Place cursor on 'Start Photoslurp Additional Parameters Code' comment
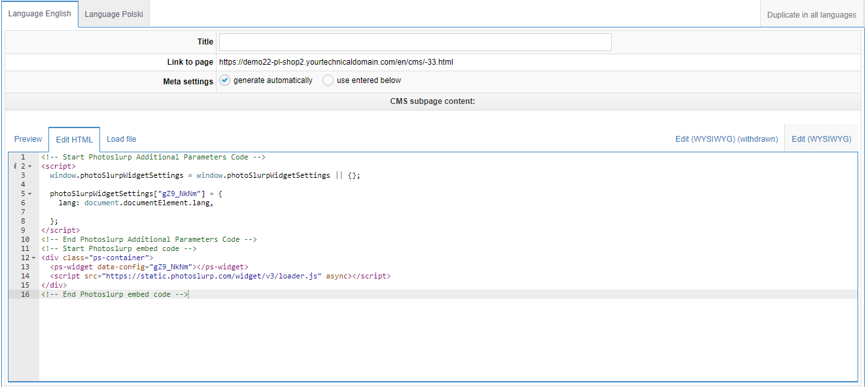 [153, 157]
